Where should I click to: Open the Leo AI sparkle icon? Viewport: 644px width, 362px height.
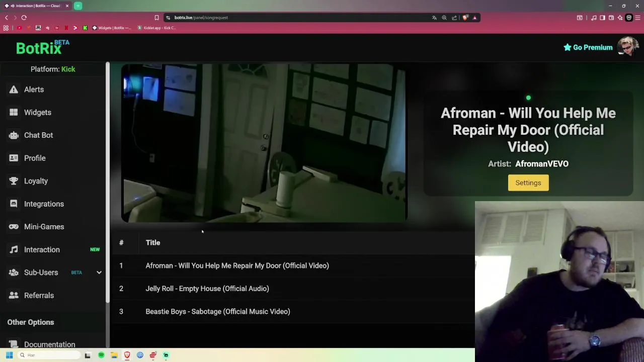point(620,18)
